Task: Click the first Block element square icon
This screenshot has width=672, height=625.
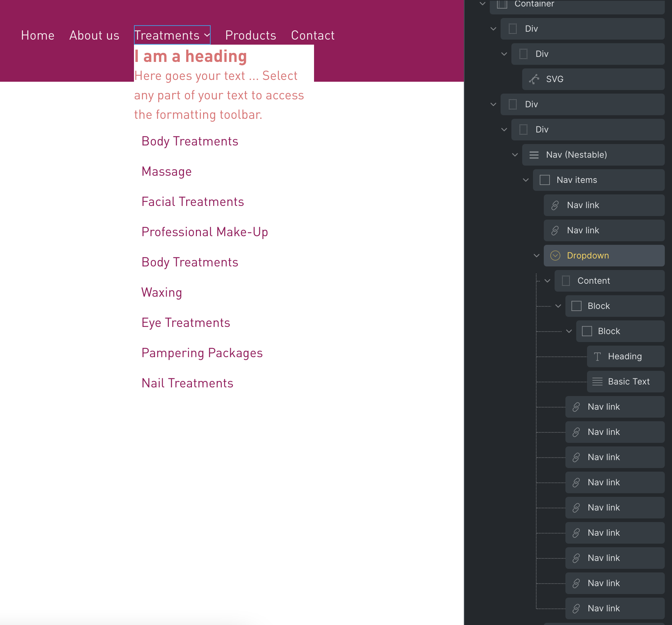Action: click(577, 306)
